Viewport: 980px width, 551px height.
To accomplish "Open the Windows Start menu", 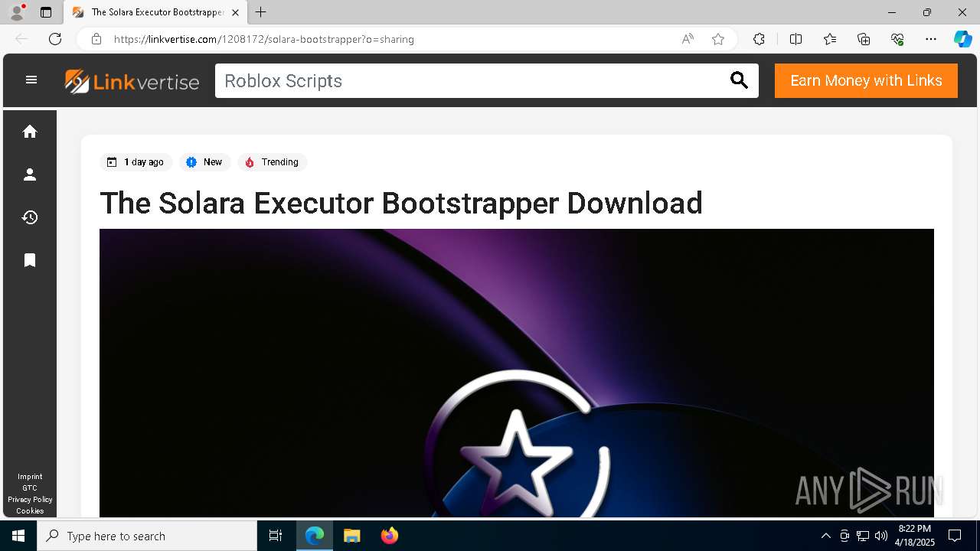I will pos(18,536).
